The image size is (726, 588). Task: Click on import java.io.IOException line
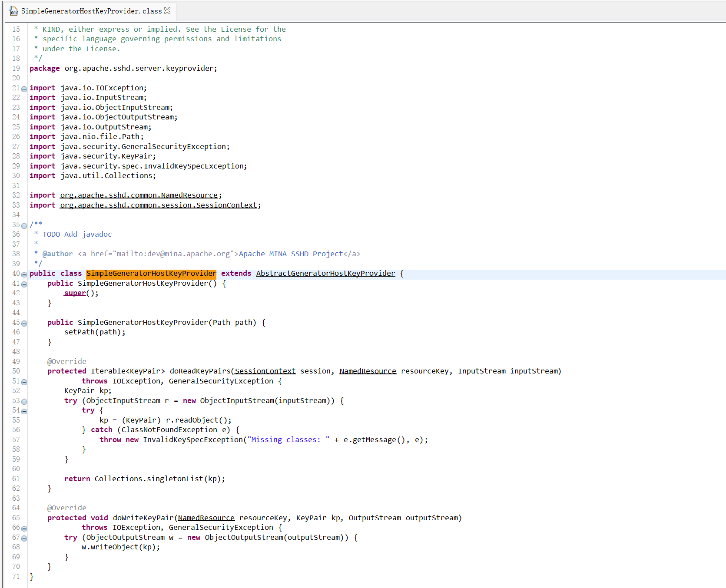88,88
